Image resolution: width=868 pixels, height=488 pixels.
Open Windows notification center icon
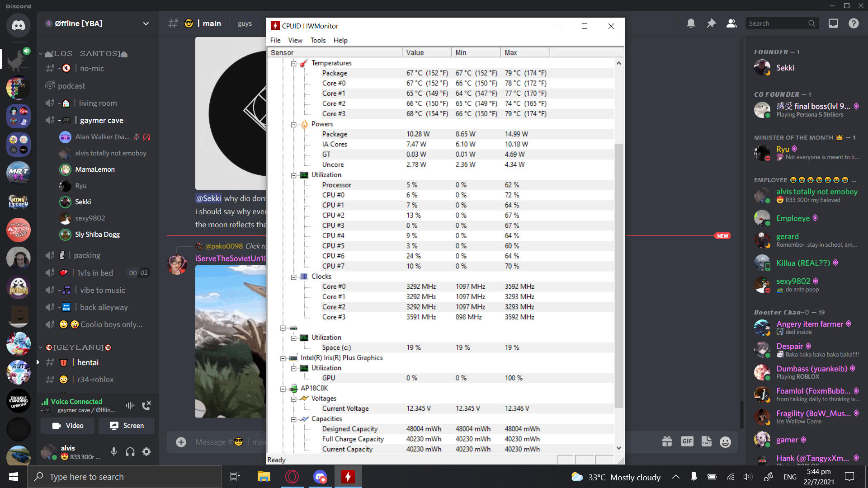coord(849,477)
